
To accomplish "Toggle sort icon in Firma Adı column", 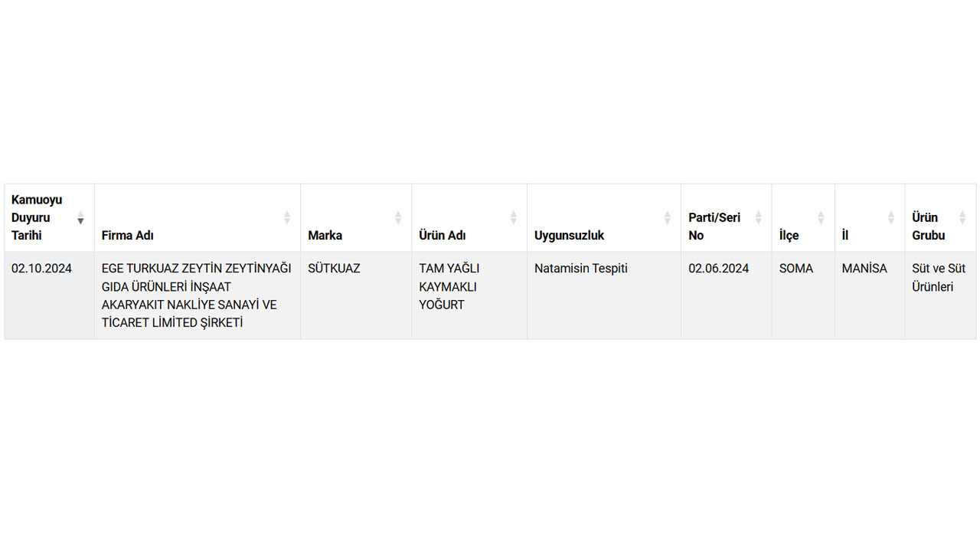I will (x=286, y=217).
